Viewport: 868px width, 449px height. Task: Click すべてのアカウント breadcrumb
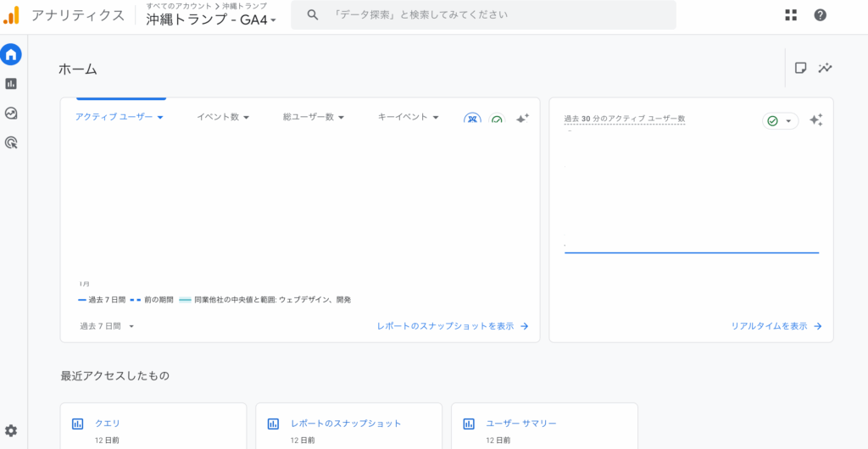tap(178, 6)
